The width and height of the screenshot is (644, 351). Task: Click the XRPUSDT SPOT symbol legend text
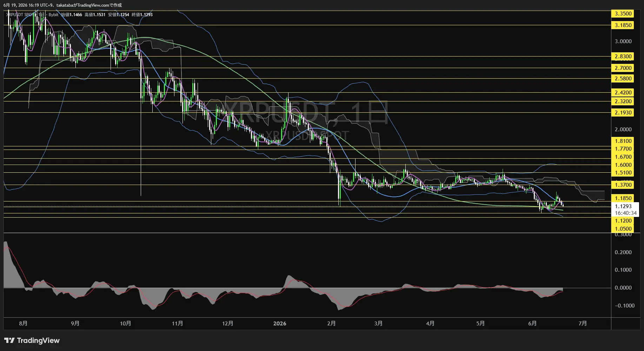coord(20,15)
